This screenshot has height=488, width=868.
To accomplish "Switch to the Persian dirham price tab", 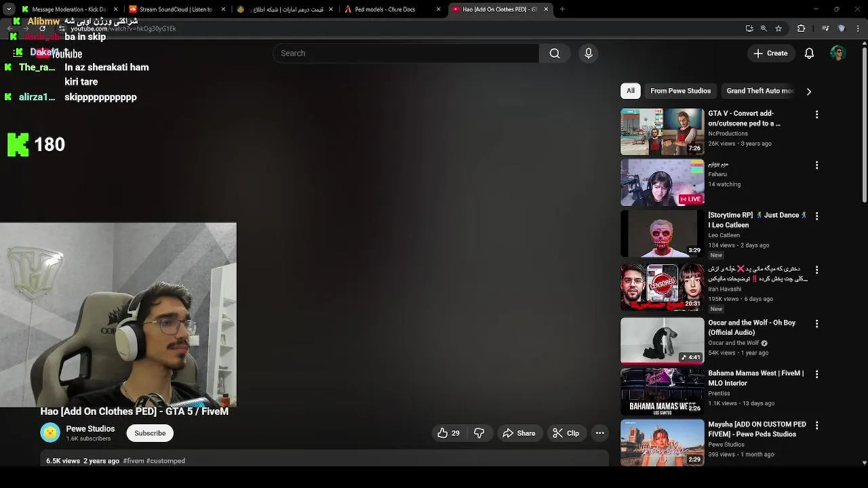I will coord(283,9).
